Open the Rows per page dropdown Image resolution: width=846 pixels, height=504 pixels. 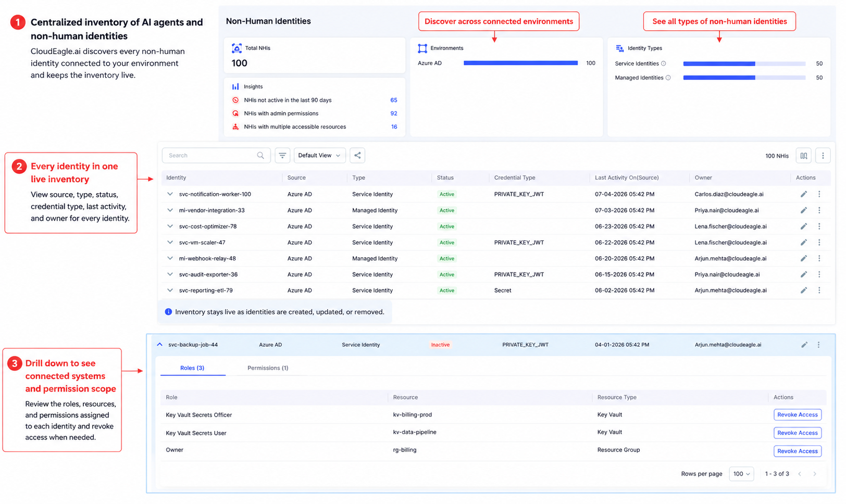click(741, 474)
